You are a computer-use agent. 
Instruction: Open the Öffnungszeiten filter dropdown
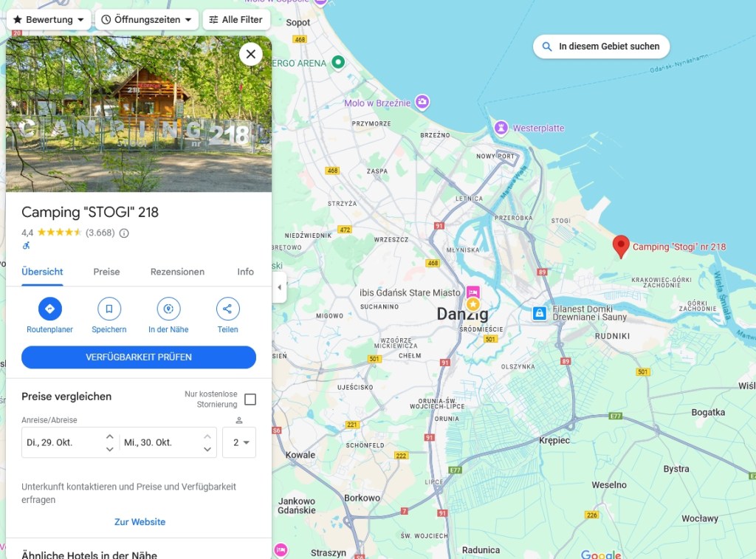tap(147, 20)
